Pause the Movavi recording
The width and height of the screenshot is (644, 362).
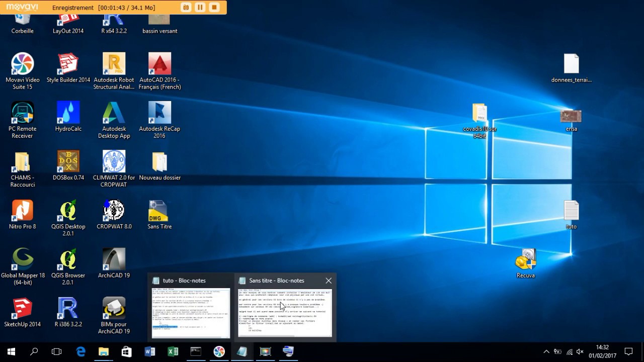click(200, 8)
